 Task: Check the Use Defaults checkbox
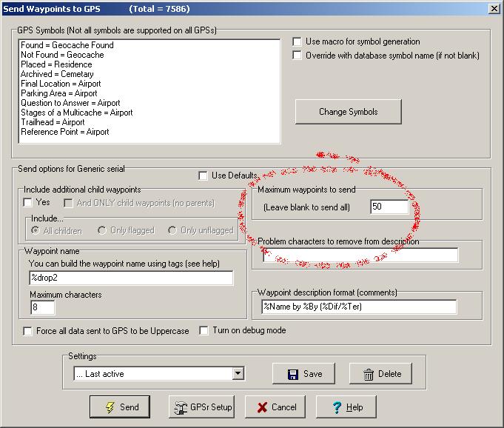click(204, 175)
